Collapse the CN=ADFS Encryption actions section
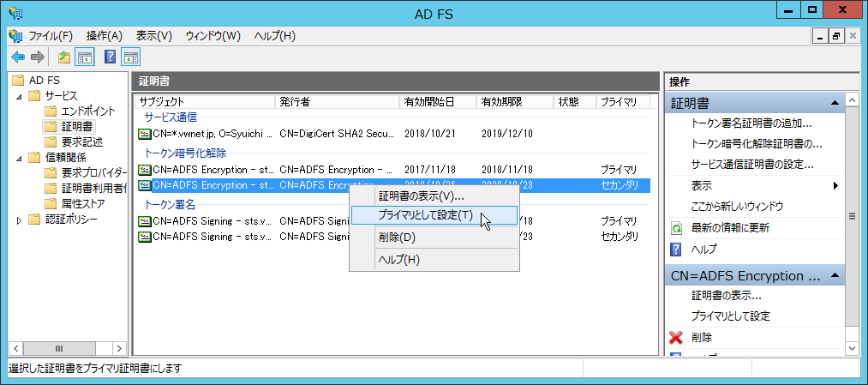Screen dimensions: 868x385 coord(835,275)
